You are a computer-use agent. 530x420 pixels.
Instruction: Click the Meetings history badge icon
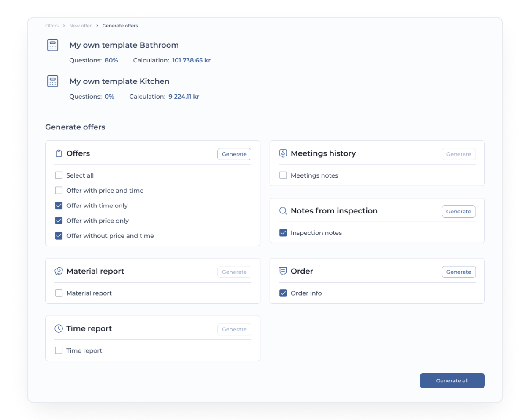(x=283, y=153)
